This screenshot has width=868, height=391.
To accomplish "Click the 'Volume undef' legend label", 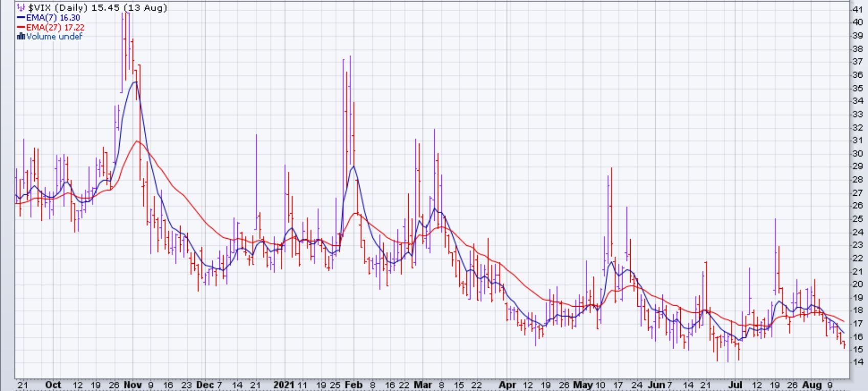I will [54, 36].
